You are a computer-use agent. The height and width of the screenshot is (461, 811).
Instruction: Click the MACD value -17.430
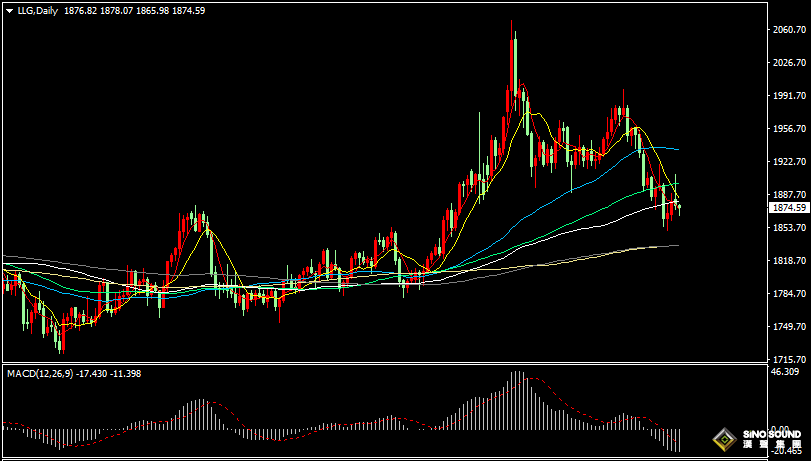click(92, 374)
